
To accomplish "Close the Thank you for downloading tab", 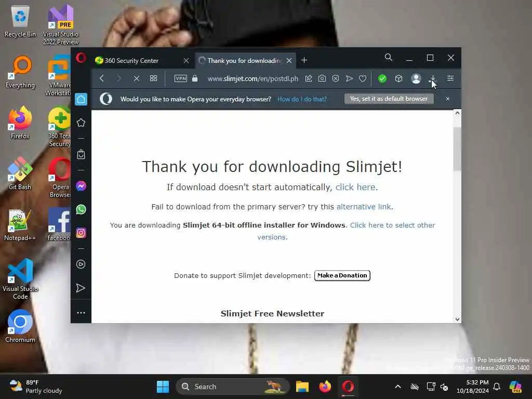I will click(289, 60).
